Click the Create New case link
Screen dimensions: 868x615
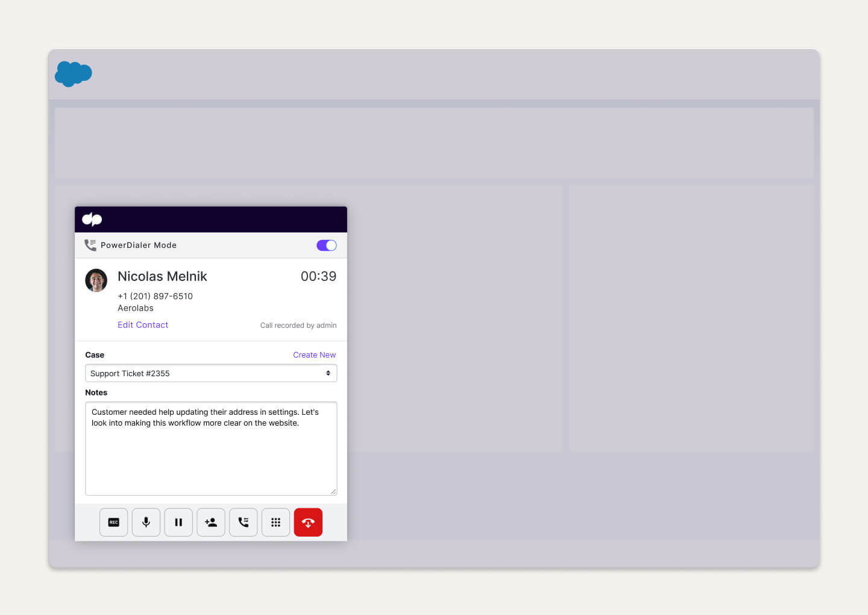click(x=314, y=355)
